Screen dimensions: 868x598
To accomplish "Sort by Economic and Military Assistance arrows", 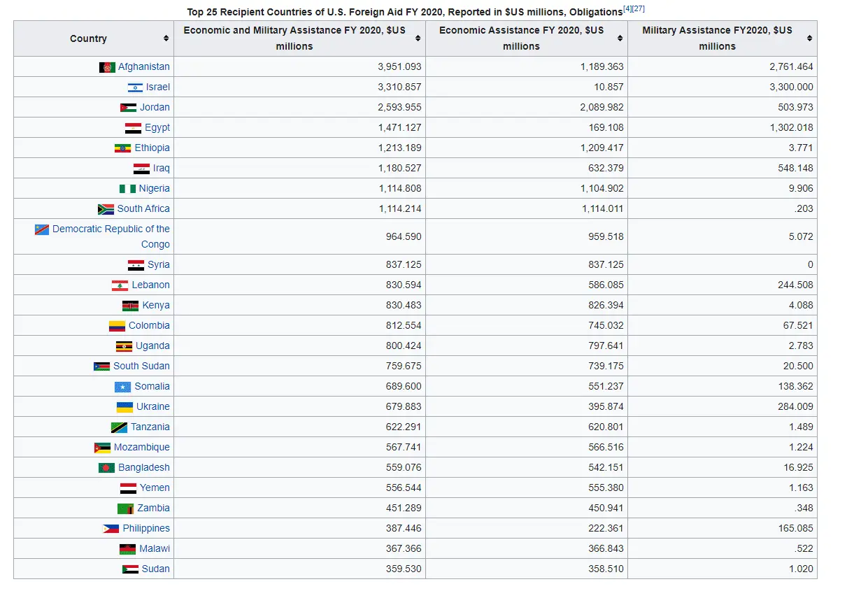I will click(x=418, y=38).
